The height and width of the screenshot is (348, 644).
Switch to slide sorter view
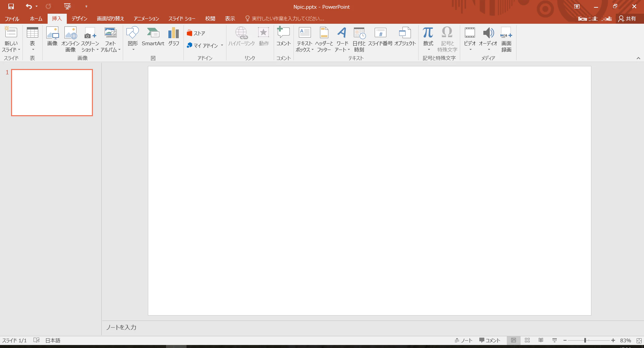coord(527,340)
